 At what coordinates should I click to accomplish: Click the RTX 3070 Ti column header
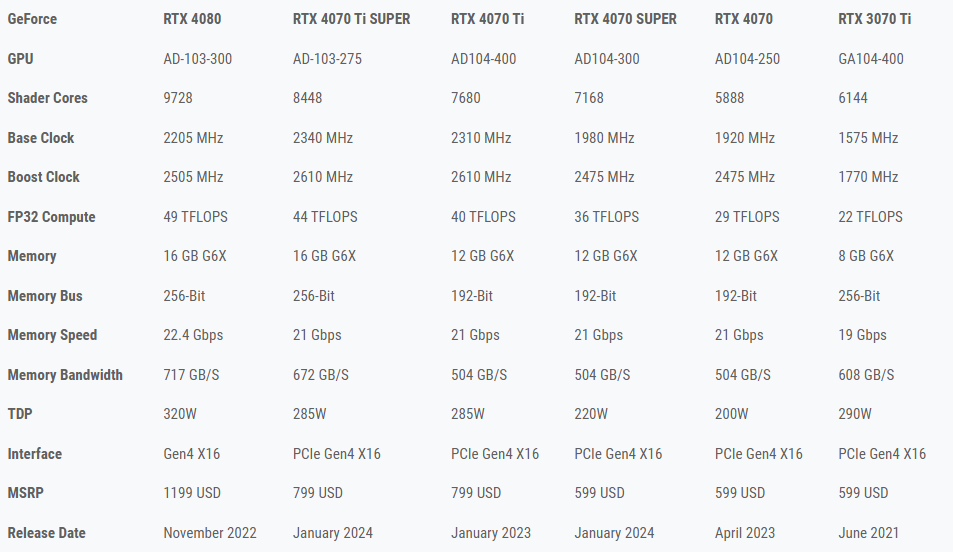(x=869, y=19)
